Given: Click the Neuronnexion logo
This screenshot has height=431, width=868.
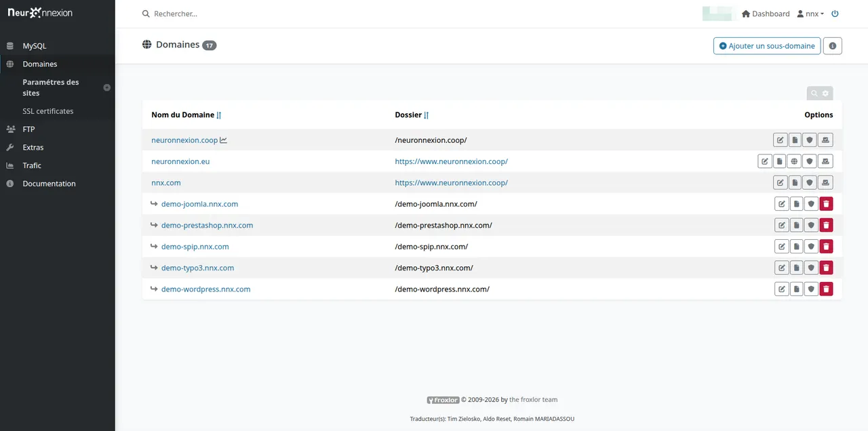Looking at the screenshot, I should click(40, 13).
